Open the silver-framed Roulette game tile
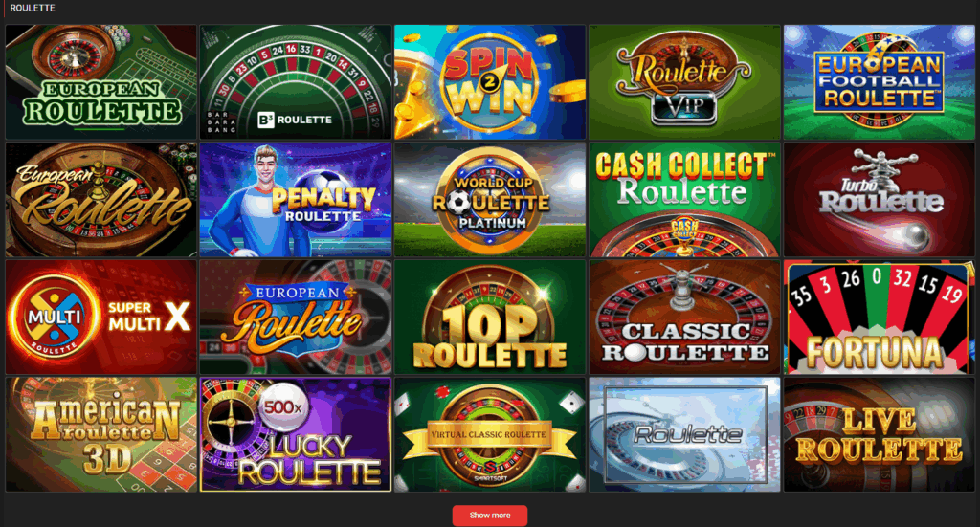 (x=684, y=434)
